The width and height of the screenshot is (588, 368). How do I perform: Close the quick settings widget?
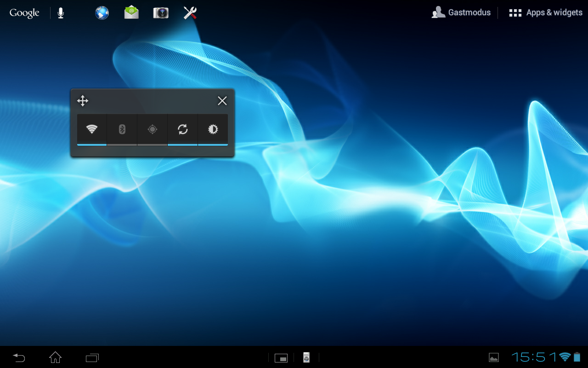[x=222, y=101]
